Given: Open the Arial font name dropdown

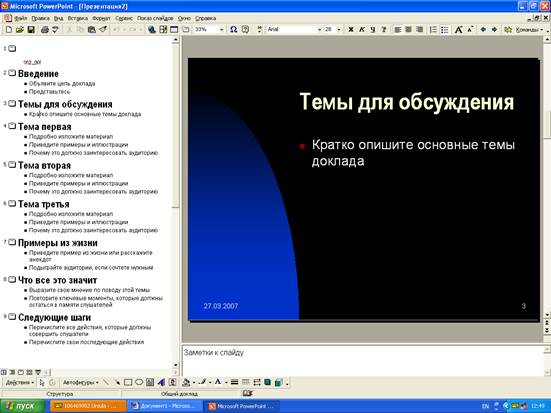Looking at the screenshot, I should [319, 30].
